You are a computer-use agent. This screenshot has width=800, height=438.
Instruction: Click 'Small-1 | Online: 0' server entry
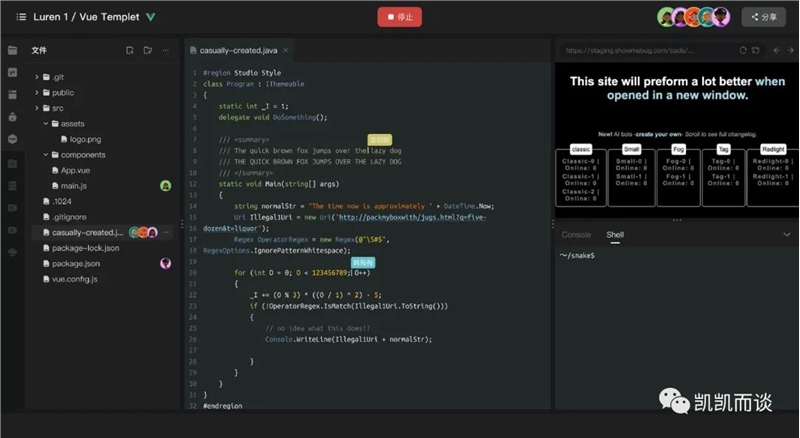pos(631,180)
